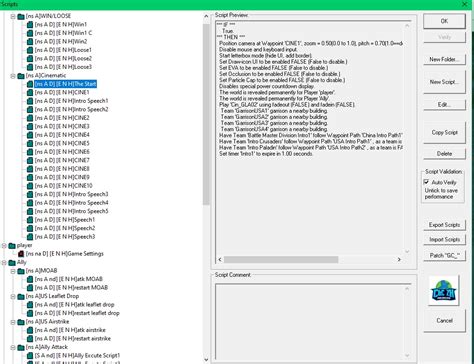
Task: Collapse the US Airstrike folder
Action: point(13,322)
